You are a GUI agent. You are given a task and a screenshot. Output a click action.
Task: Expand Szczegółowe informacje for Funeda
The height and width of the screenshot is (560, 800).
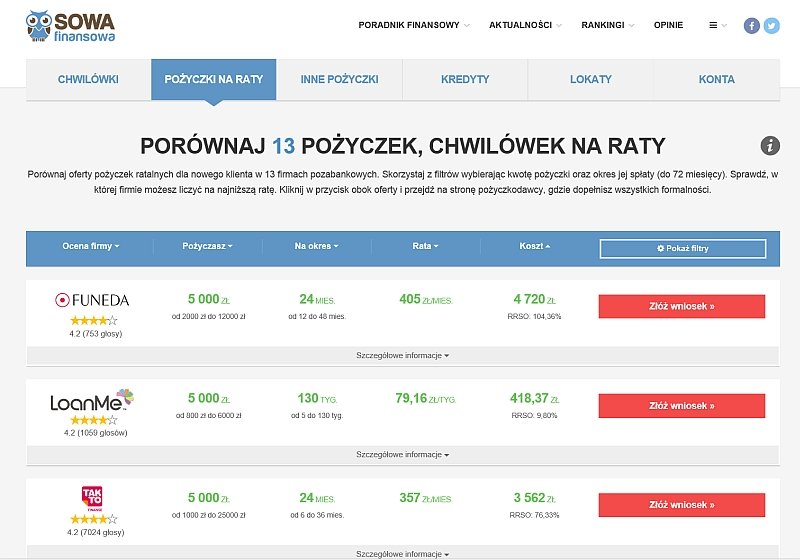pyautogui.click(x=403, y=355)
